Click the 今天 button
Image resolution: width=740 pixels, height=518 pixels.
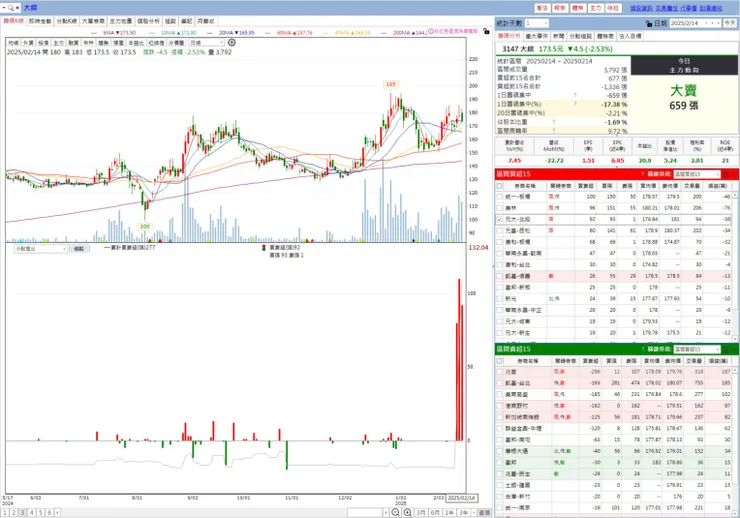click(x=730, y=23)
